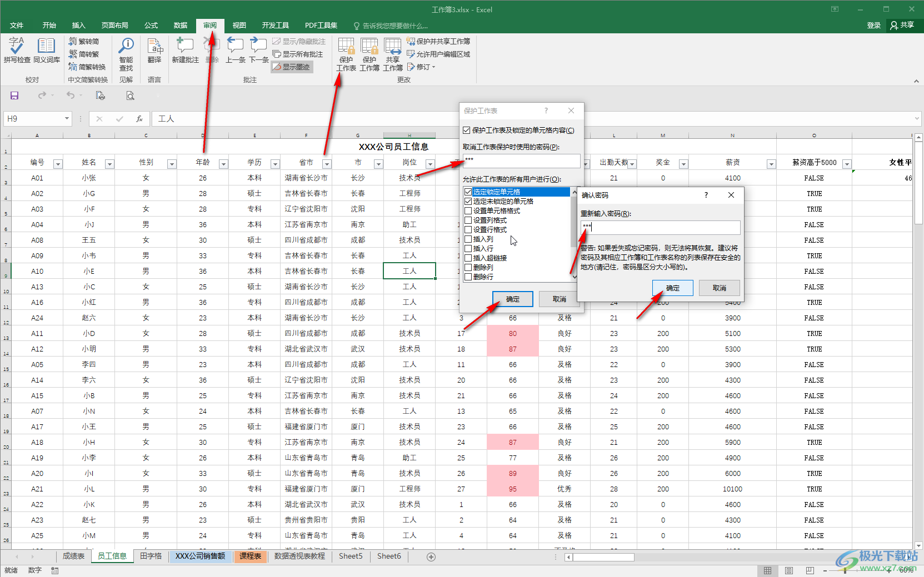The width and height of the screenshot is (924, 577).
Task: Click Protect and Share Workbook
Action: 438,42
